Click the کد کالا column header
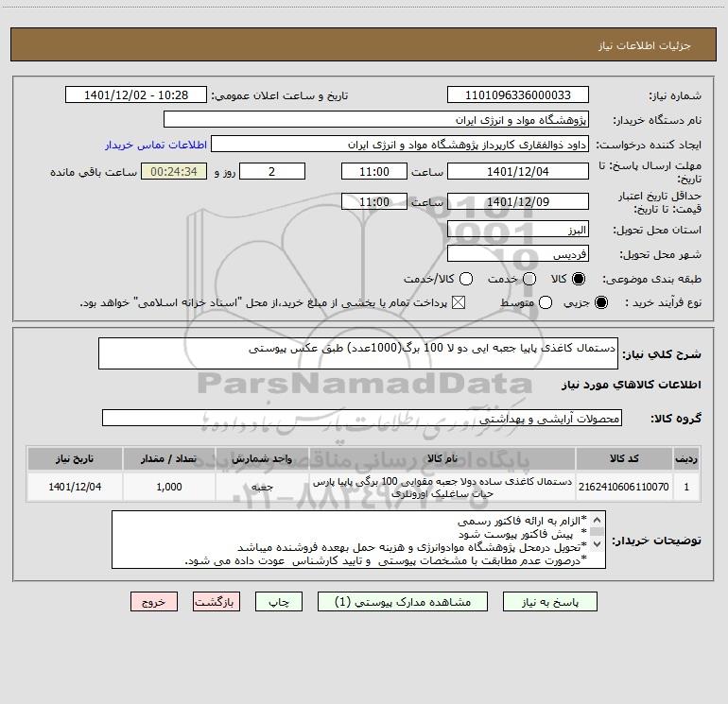The image size is (728, 704). [x=624, y=458]
